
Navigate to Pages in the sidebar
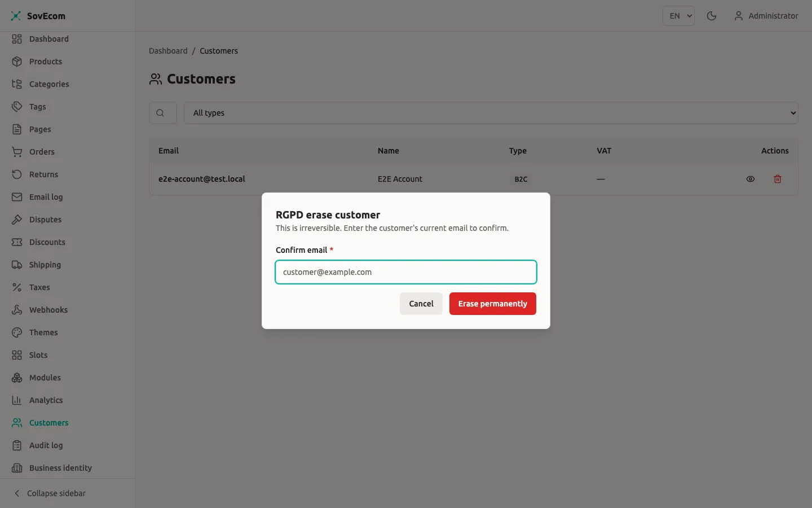[x=68, y=129]
